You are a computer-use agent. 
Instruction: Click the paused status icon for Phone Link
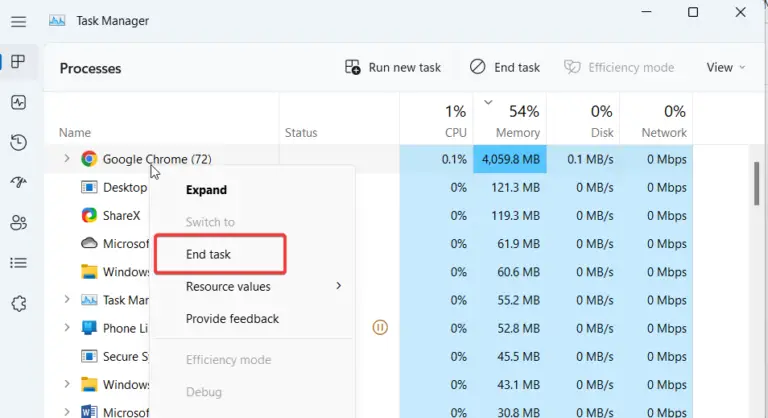(x=380, y=327)
